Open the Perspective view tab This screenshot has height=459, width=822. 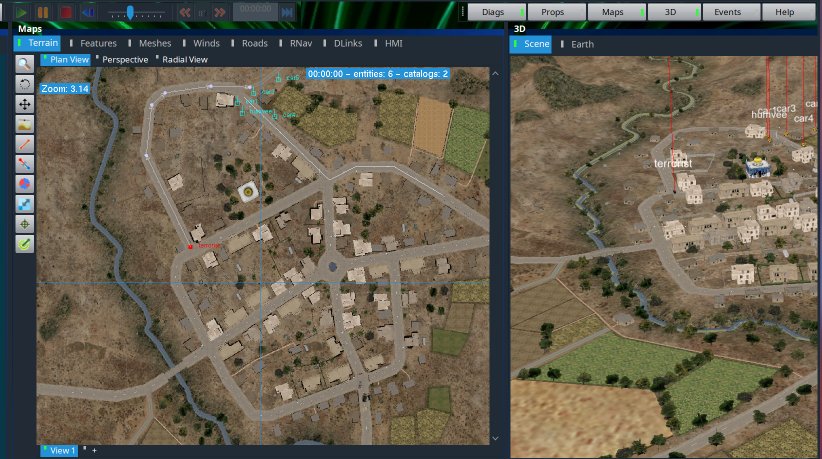click(x=125, y=60)
